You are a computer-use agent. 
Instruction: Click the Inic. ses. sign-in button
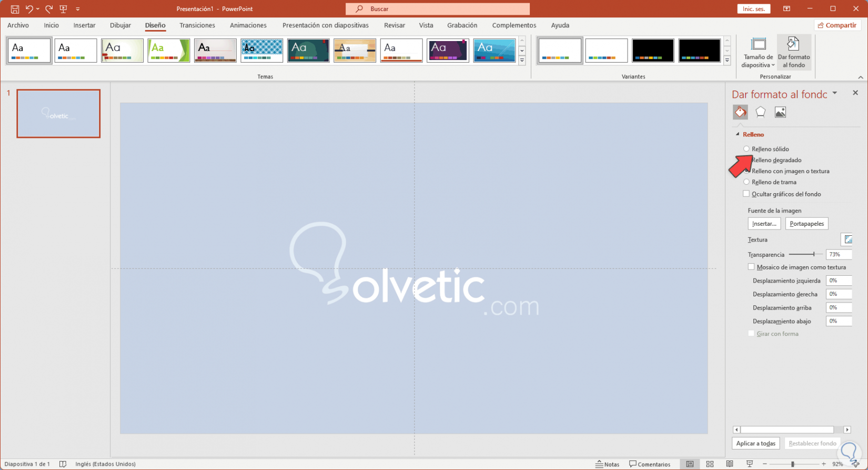pyautogui.click(x=754, y=9)
